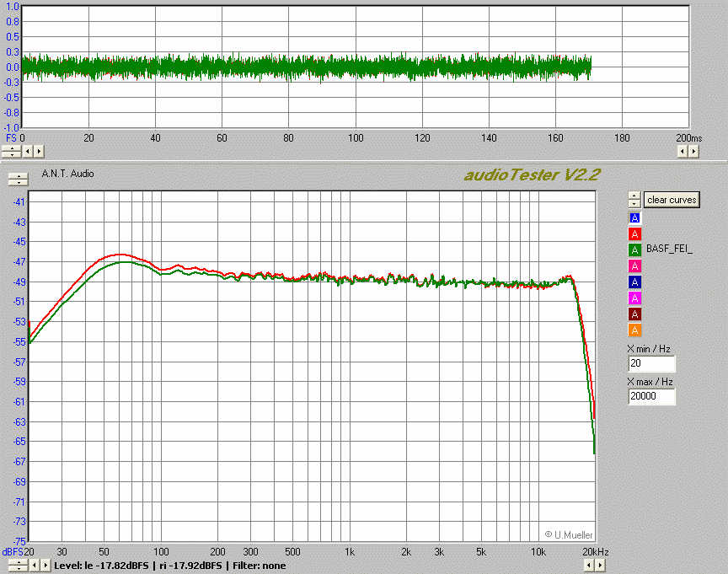Select the blue curve A button
This screenshot has height=574, width=728.
click(634, 217)
